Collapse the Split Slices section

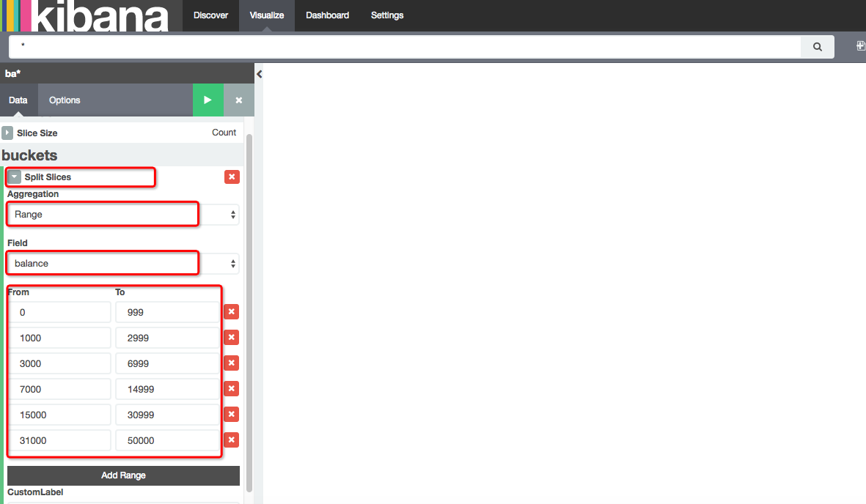14,177
